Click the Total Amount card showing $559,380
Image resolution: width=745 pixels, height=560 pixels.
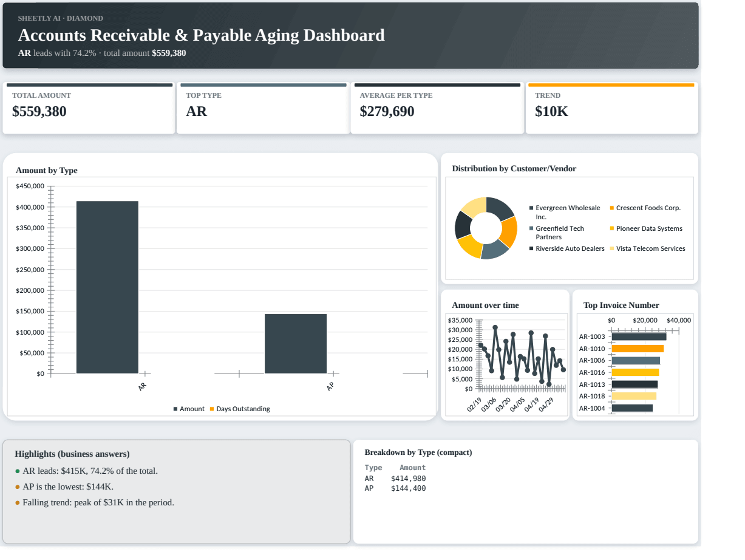[x=89, y=108]
